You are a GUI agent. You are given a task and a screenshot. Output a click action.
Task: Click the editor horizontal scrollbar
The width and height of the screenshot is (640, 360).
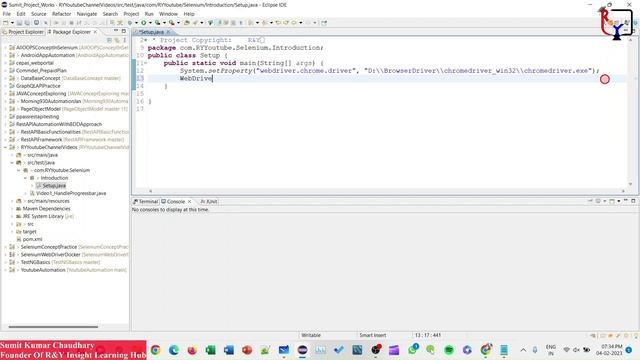(386, 191)
